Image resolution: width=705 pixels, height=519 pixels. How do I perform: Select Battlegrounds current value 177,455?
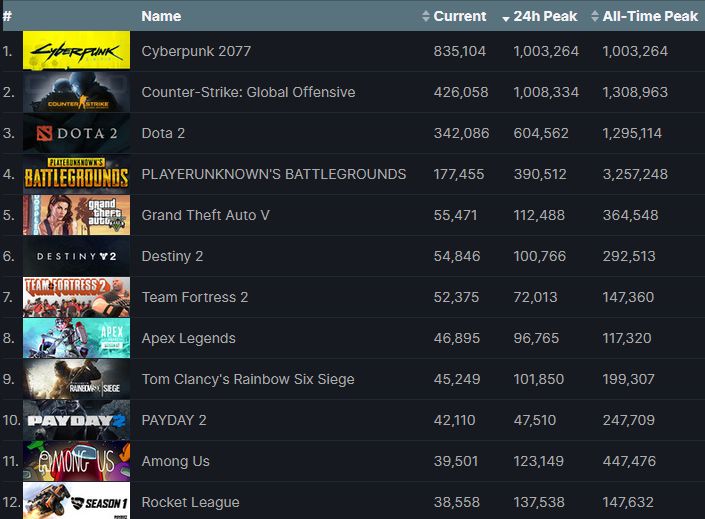459,174
